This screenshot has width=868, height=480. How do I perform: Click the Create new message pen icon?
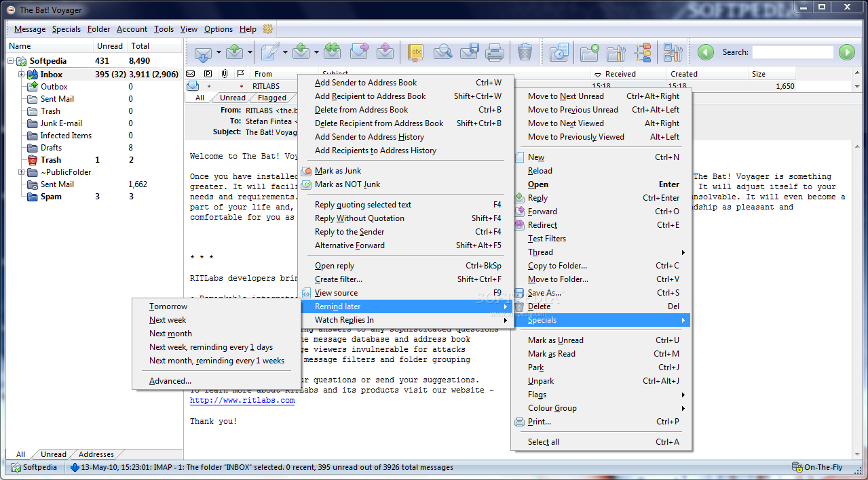pos(270,52)
